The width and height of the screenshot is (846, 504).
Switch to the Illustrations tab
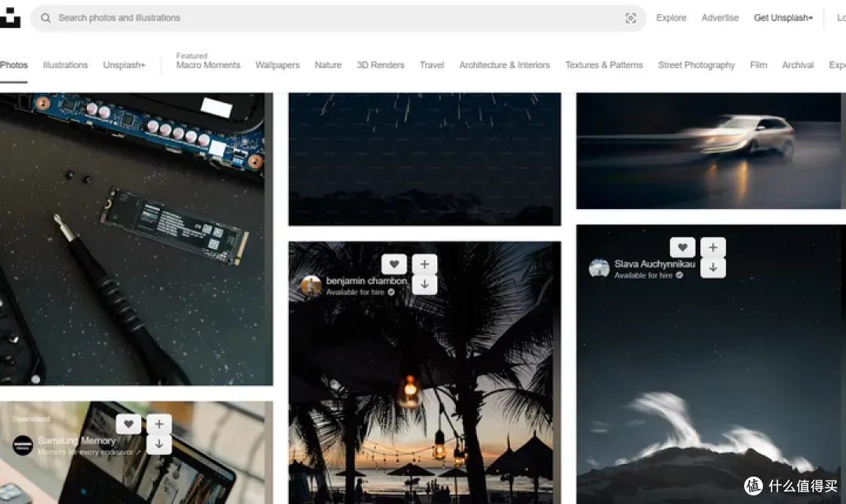(65, 65)
